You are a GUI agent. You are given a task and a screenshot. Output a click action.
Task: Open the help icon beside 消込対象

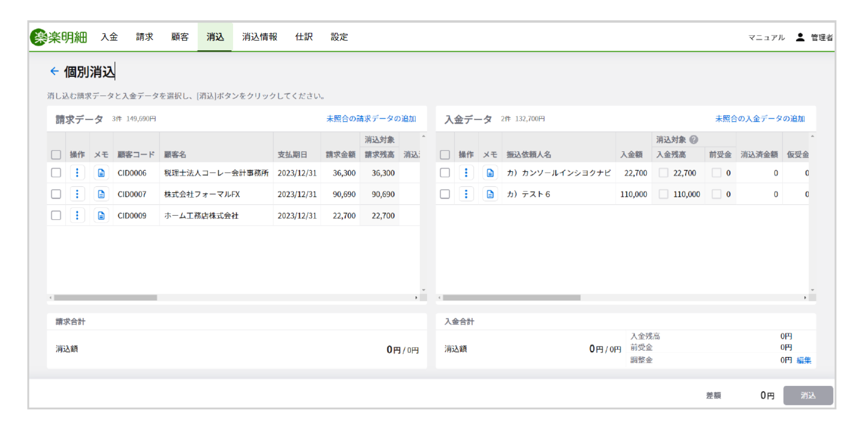pyautogui.click(x=694, y=140)
